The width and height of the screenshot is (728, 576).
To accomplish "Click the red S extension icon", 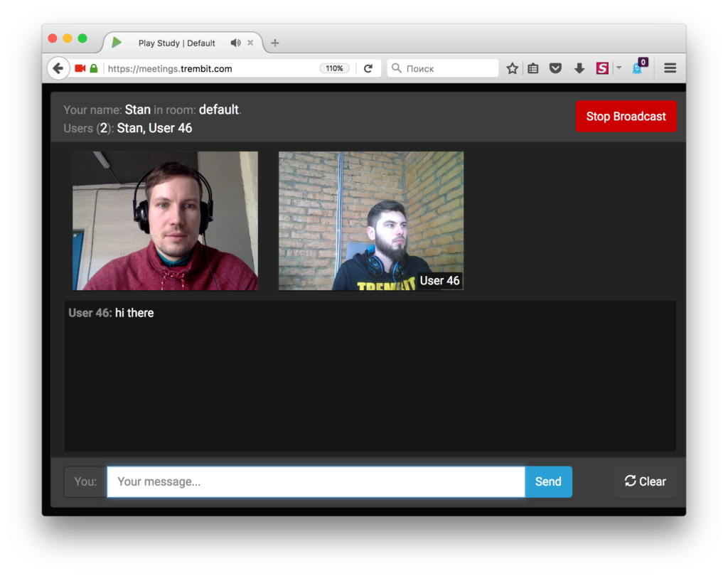I will 602,69.
